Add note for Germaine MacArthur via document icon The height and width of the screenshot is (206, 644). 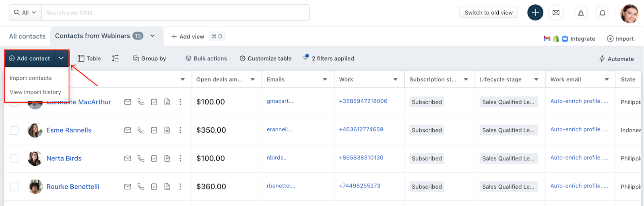(x=167, y=102)
